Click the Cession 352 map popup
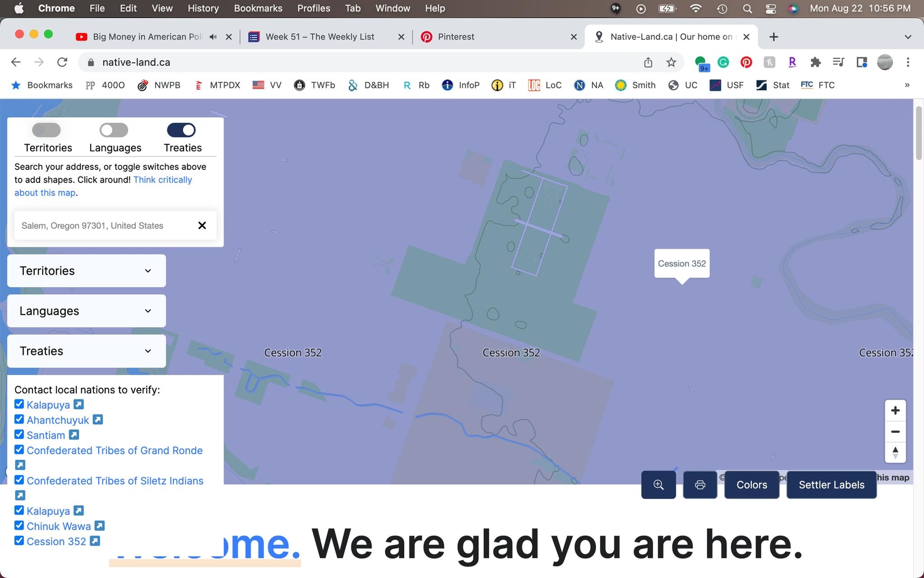924x578 pixels. pyautogui.click(x=682, y=264)
